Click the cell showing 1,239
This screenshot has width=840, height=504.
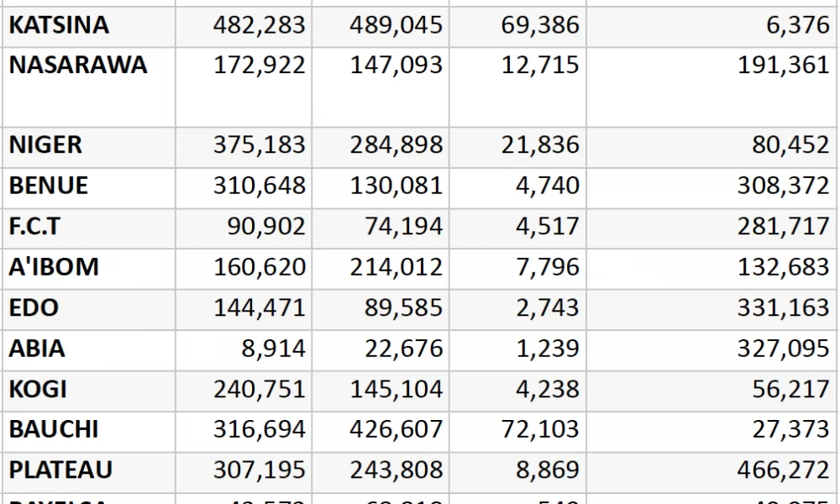(548, 349)
